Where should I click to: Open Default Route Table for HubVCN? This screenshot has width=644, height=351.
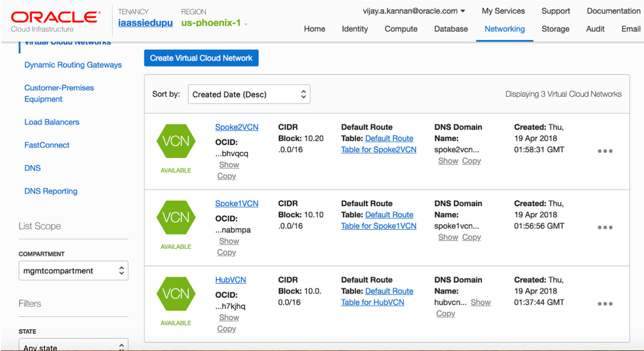[377, 297]
